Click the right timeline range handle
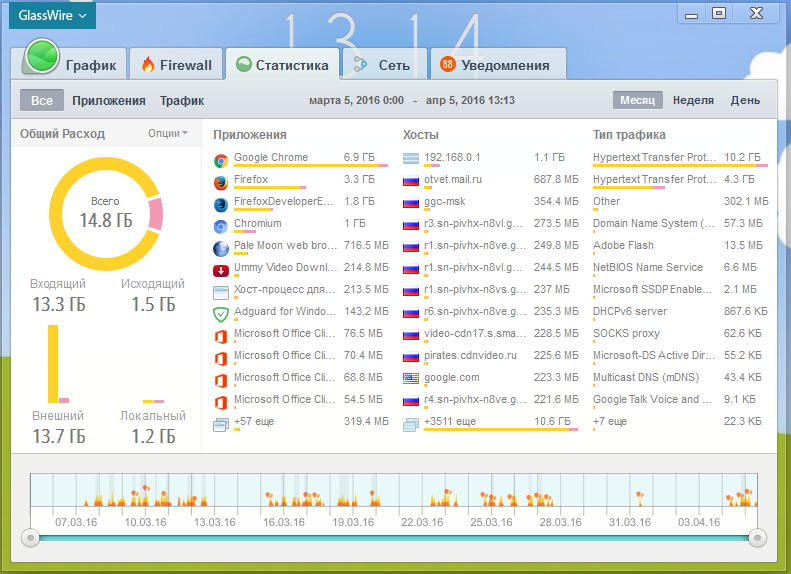 [x=757, y=538]
